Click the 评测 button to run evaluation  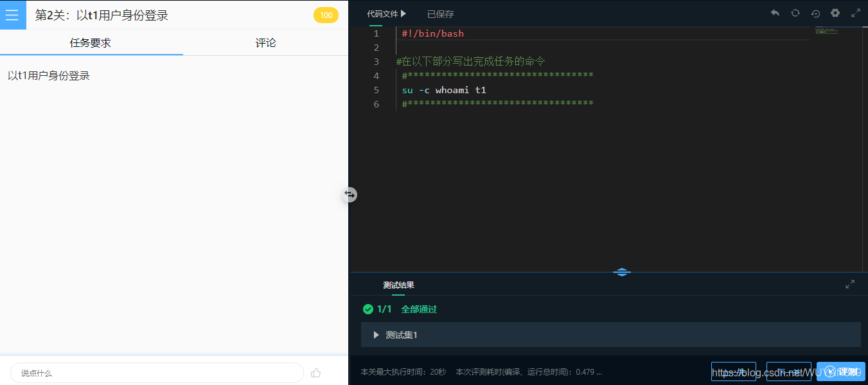click(840, 371)
